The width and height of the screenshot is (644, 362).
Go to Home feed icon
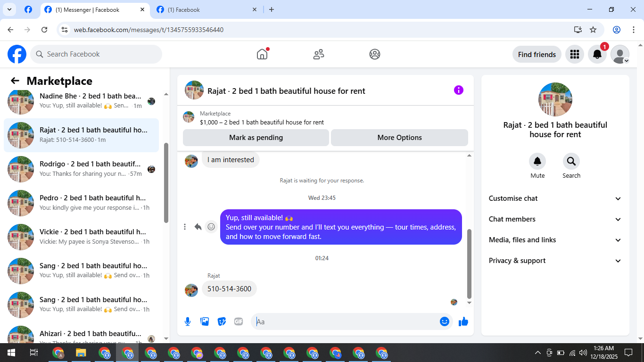click(x=262, y=54)
